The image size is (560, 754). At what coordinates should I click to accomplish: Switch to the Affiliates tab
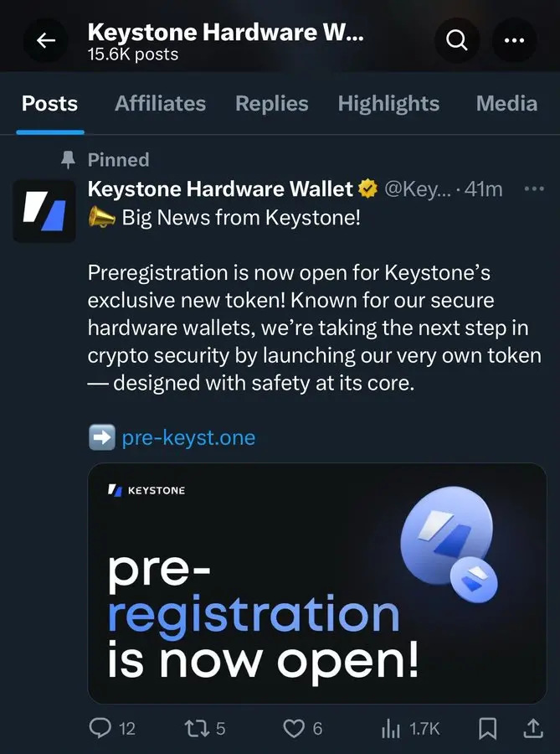point(160,103)
